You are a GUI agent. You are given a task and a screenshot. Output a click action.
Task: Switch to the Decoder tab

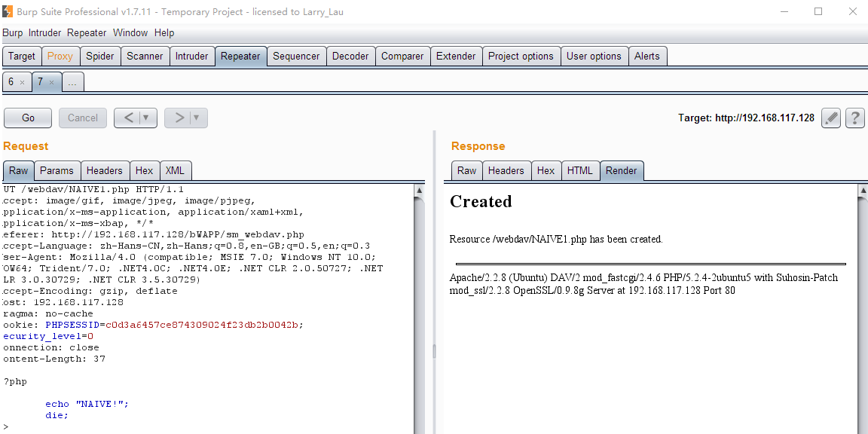point(350,57)
